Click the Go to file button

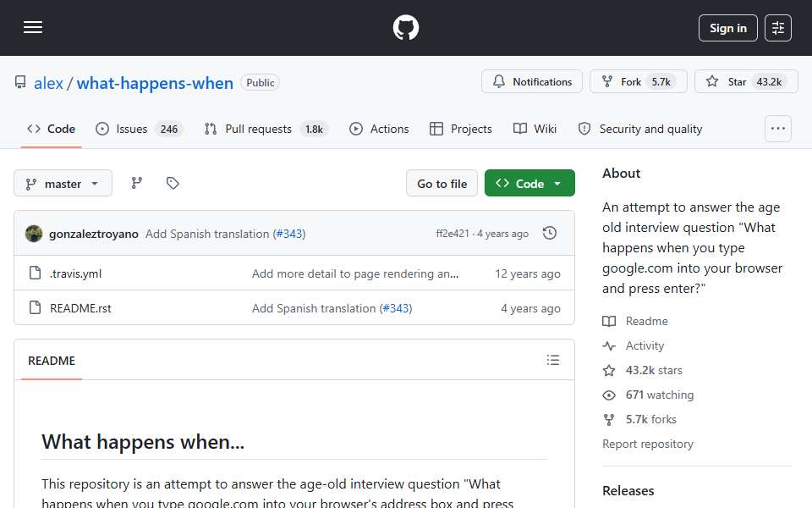tap(442, 184)
